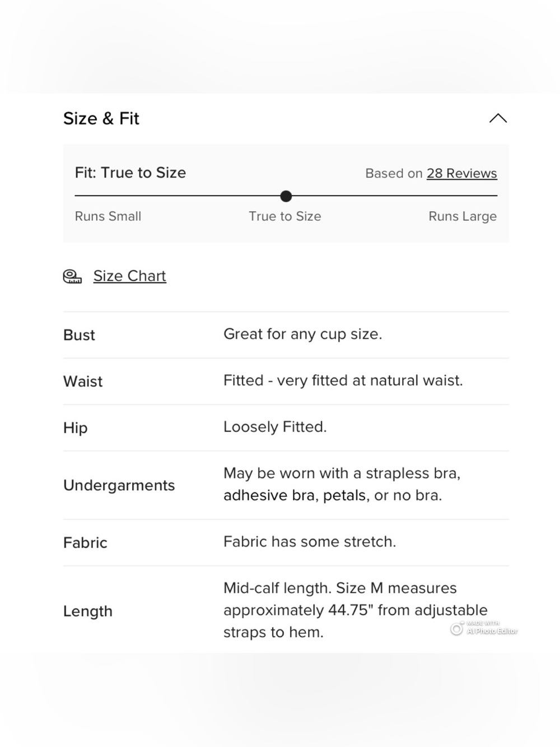The image size is (560, 747).
Task: Click the Undergarments row label
Action: coord(119,485)
